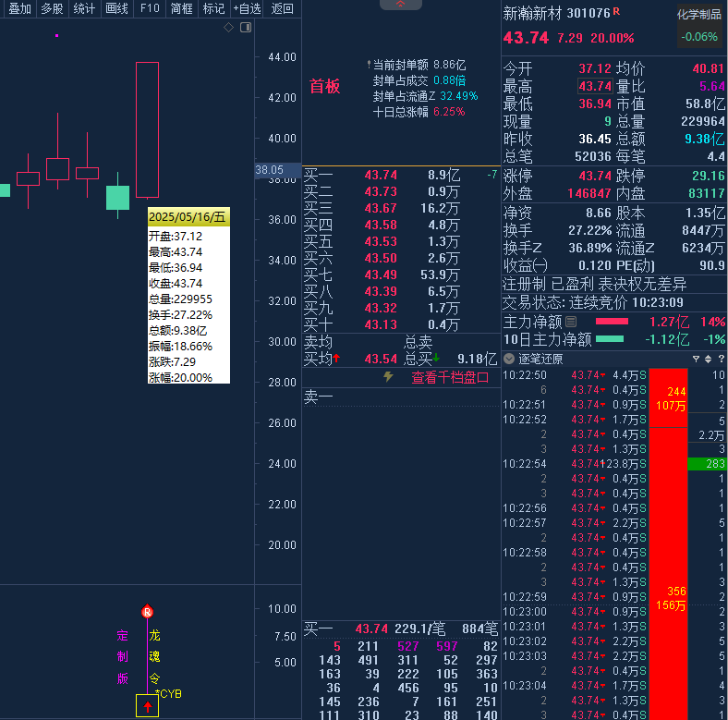The height and width of the screenshot is (720, 728).
Task: Click the 买均 value 43.54
Action: point(381,359)
